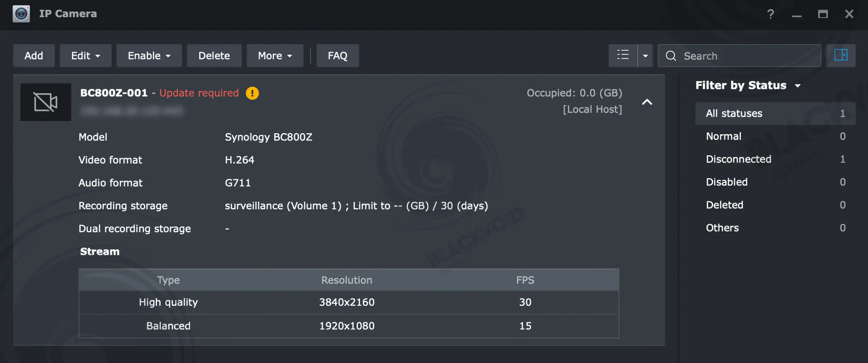
Task: Click the disconnected camera thumbnail
Action: (46, 102)
